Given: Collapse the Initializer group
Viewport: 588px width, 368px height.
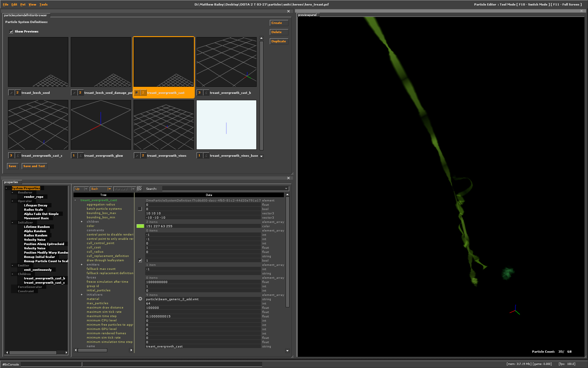Looking at the screenshot, I should [x=12, y=223].
